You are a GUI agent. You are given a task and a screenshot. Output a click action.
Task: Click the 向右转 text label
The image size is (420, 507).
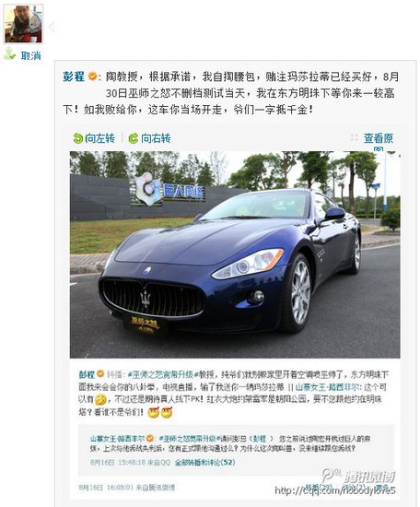156,138
